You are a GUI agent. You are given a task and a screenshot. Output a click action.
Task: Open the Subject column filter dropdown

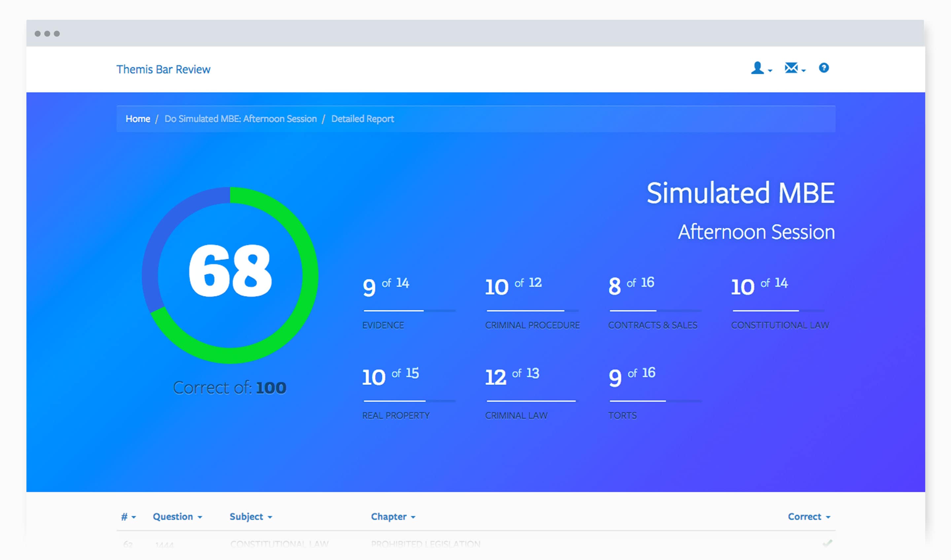[x=251, y=517]
